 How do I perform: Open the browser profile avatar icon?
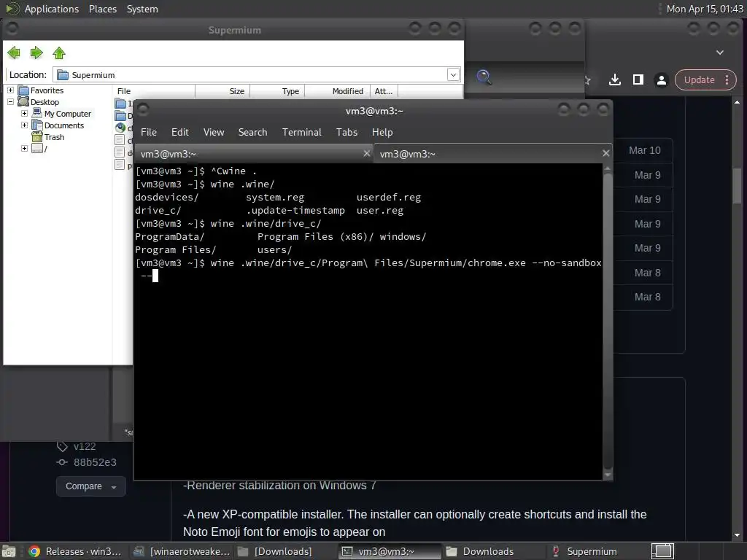pyautogui.click(x=661, y=80)
